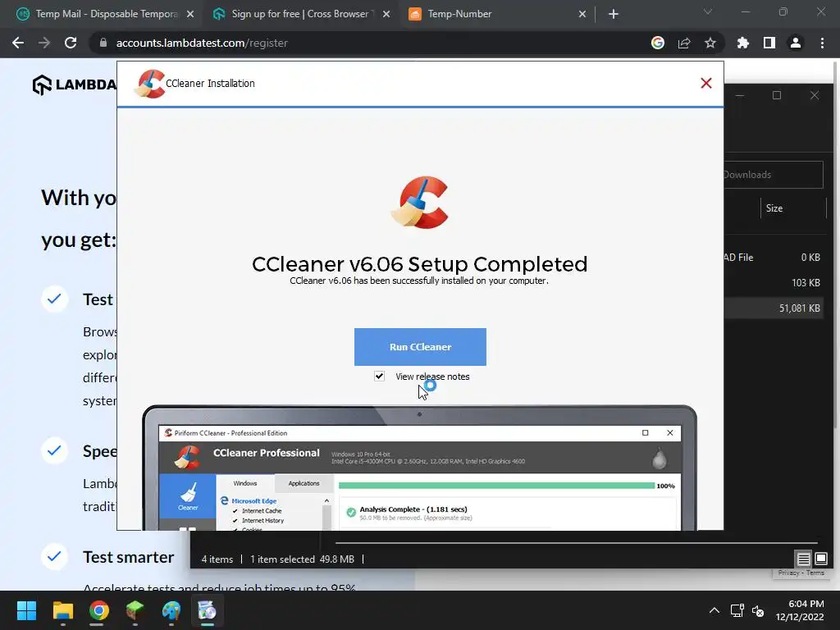Show hidden system tray icons
The width and height of the screenshot is (840, 630).
(714, 610)
